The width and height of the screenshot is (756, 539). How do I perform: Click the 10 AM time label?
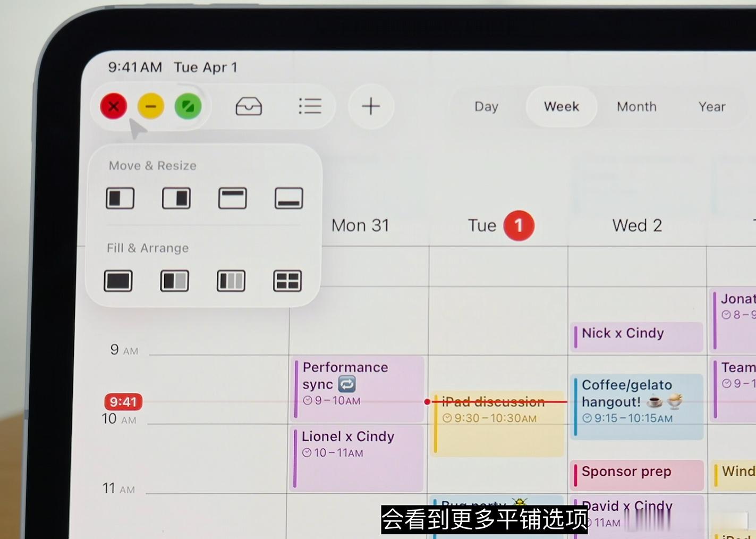click(119, 419)
